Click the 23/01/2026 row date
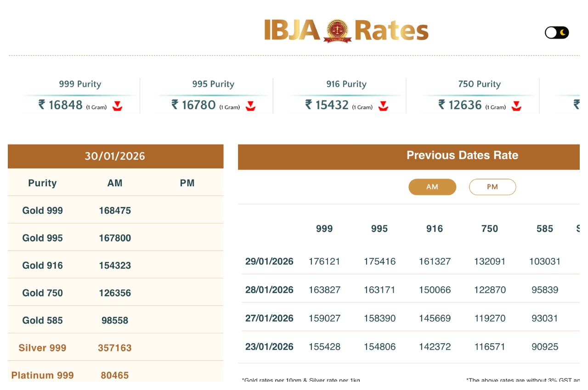This screenshot has width=588, height=390. [269, 347]
